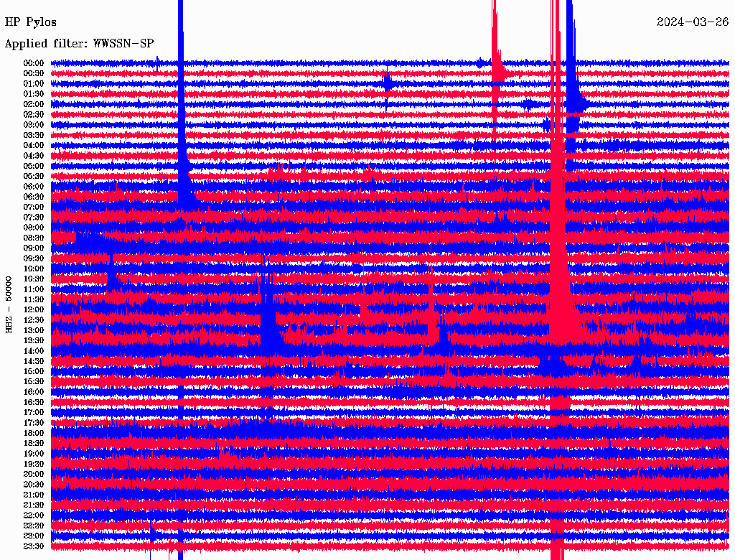
Task: Select the 09:00 time label
Action: [x=33, y=248]
